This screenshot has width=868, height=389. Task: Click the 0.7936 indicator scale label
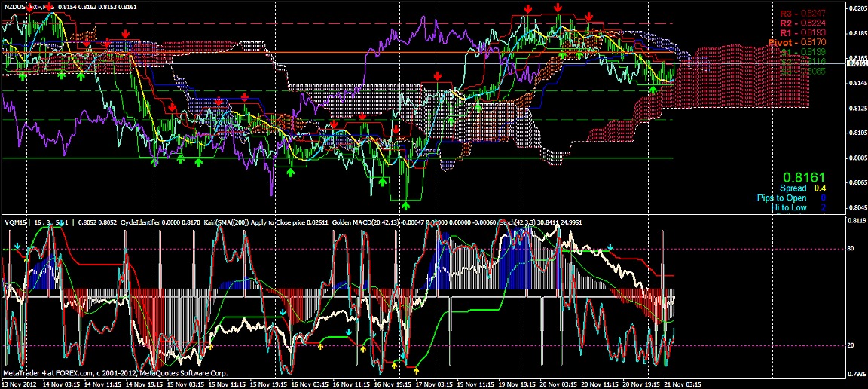point(857,373)
